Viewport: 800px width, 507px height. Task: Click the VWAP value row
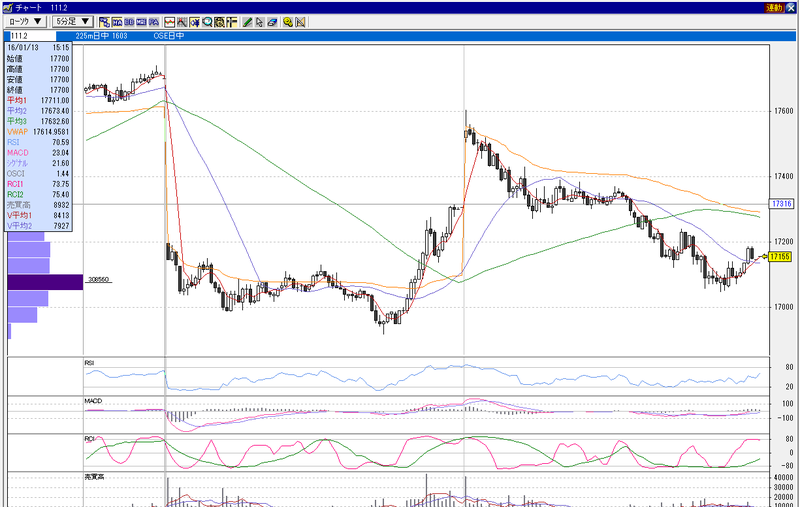click(38, 132)
